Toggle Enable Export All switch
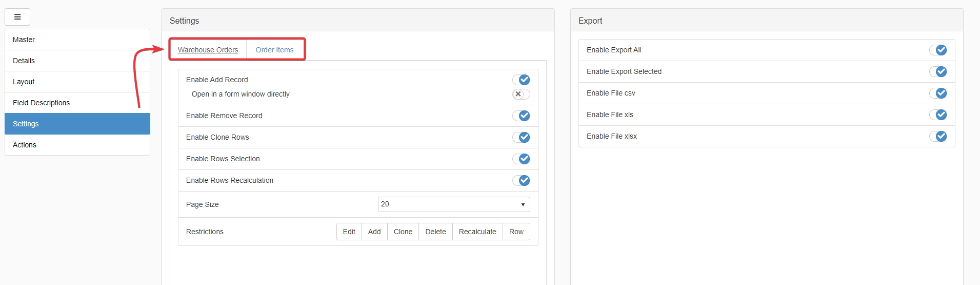 [x=938, y=50]
